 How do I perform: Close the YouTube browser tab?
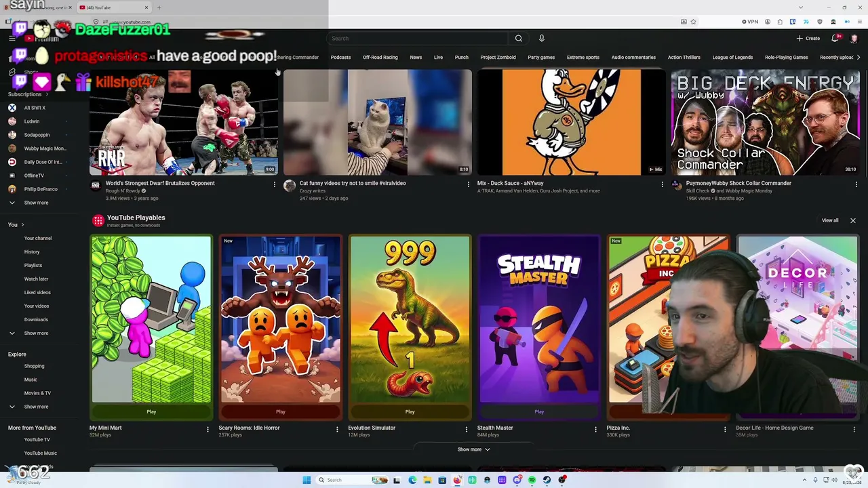click(x=146, y=7)
